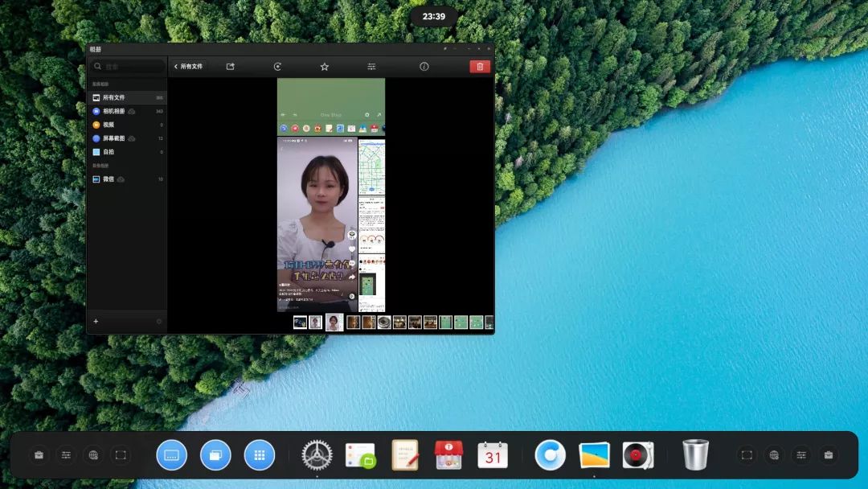Launch the calendar app showing 31
The image size is (868, 489).
tap(493, 455)
